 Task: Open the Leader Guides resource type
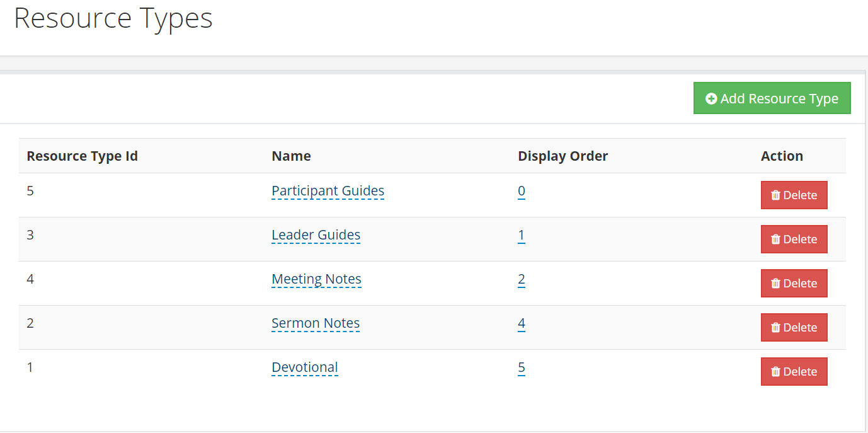pyautogui.click(x=316, y=234)
